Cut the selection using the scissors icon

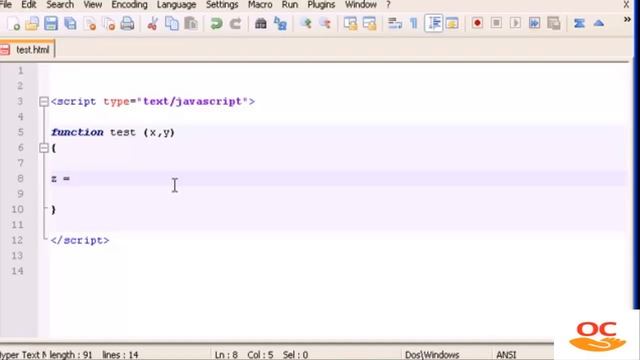153,24
